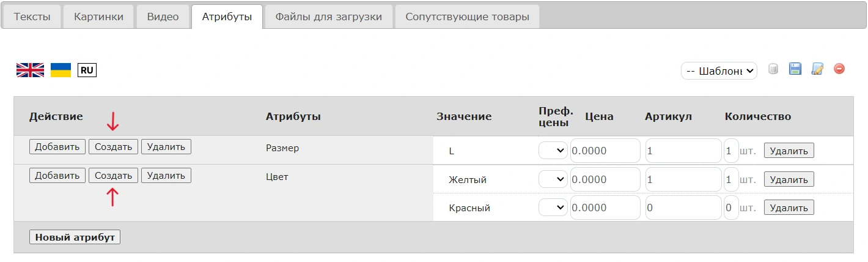Save template with the floppy disk icon
Viewport: 868px width, 262px height.
point(795,69)
